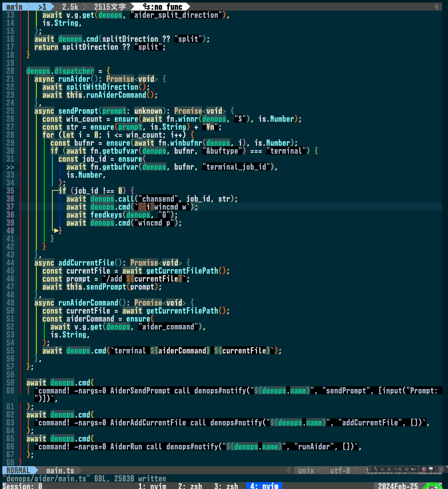Switch to tmux window '2: zsh'
448x489 pixels.
tap(190, 486)
